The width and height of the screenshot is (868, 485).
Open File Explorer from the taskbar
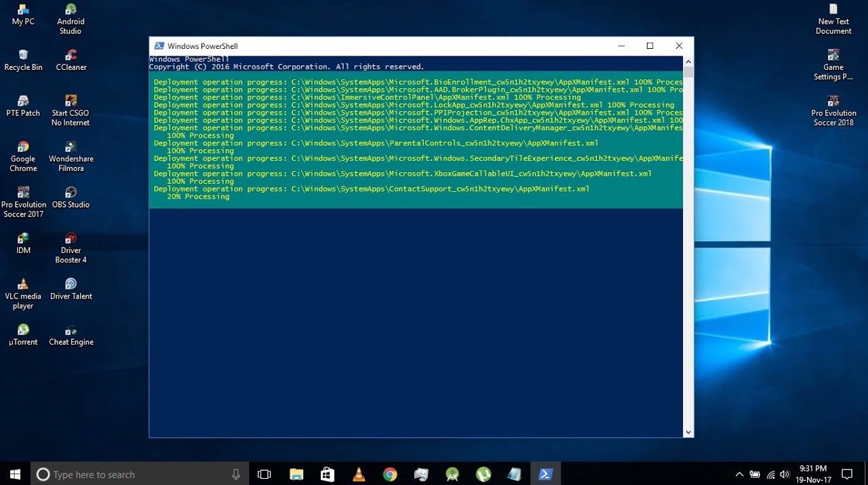pyautogui.click(x=296, y=474)
